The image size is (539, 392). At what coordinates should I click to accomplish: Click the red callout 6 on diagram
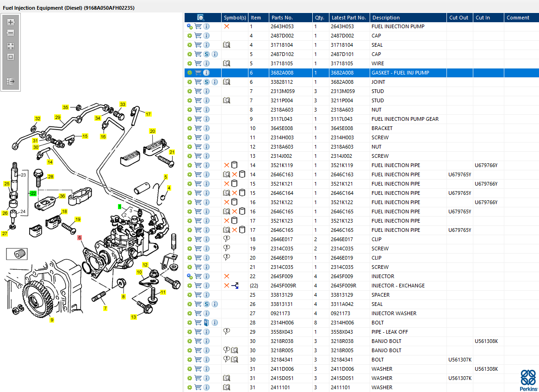pyautogui.click(x=80, y=237)
